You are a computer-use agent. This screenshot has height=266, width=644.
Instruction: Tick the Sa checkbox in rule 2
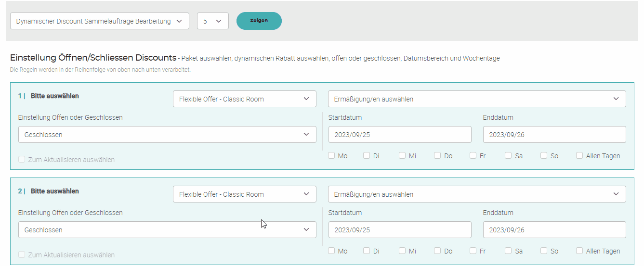pyautogui.click(x=509, y=251)
